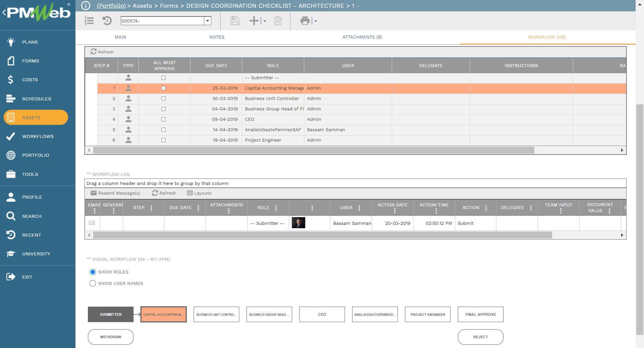The height and width of the screenshot is (348, 644).
Task: Click the Search icon in the sidebar
Action: 10,216
